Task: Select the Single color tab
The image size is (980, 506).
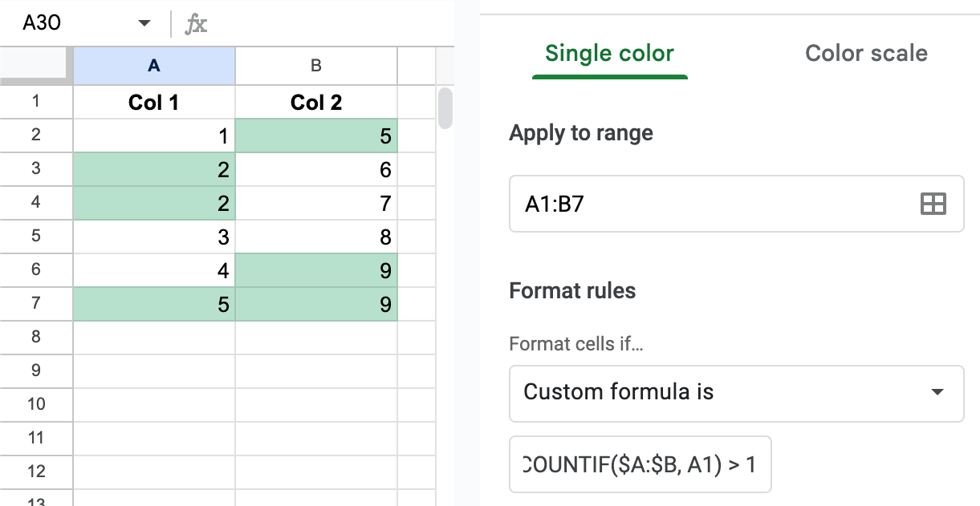Action: [609, 53]
